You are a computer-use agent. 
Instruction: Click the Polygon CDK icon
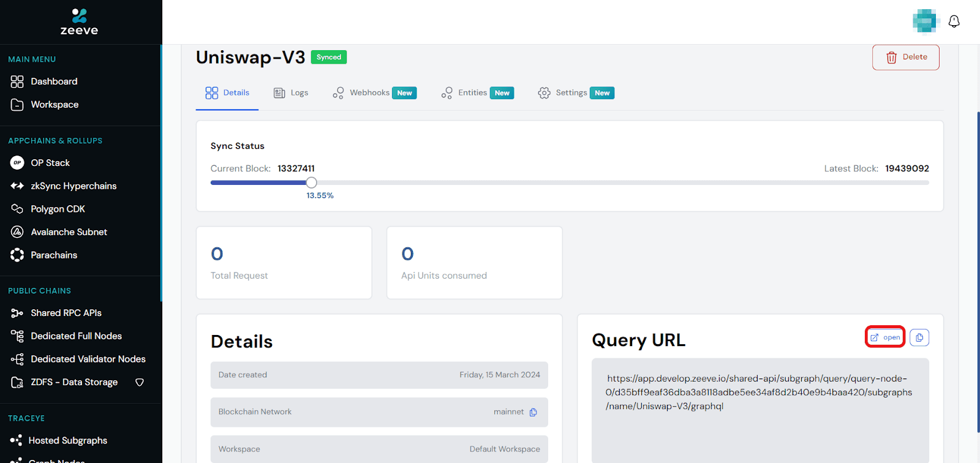point(17,209)
